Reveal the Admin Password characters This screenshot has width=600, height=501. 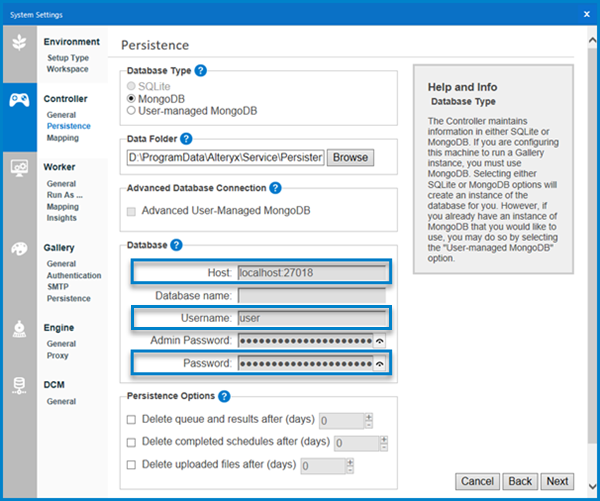coord(379,341)
